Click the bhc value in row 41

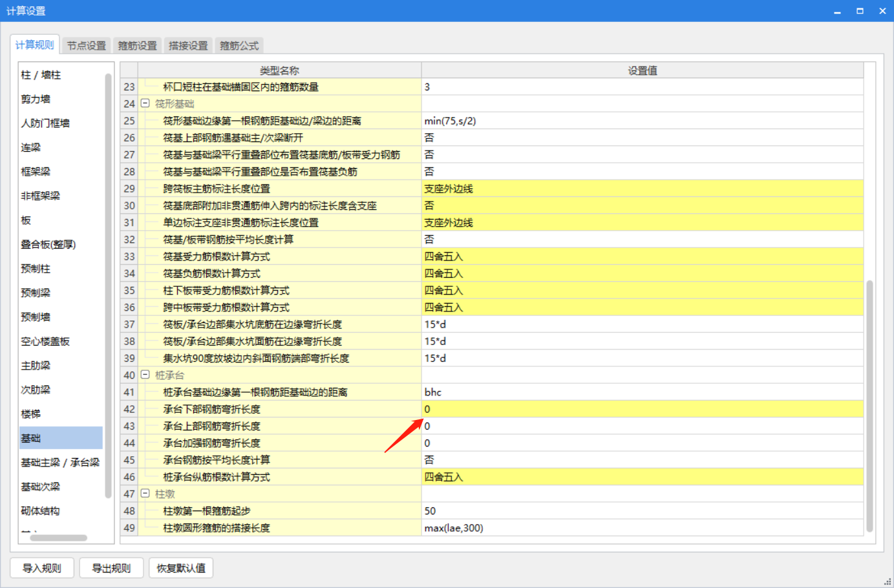pyautogui.click(x=643, y=392)
